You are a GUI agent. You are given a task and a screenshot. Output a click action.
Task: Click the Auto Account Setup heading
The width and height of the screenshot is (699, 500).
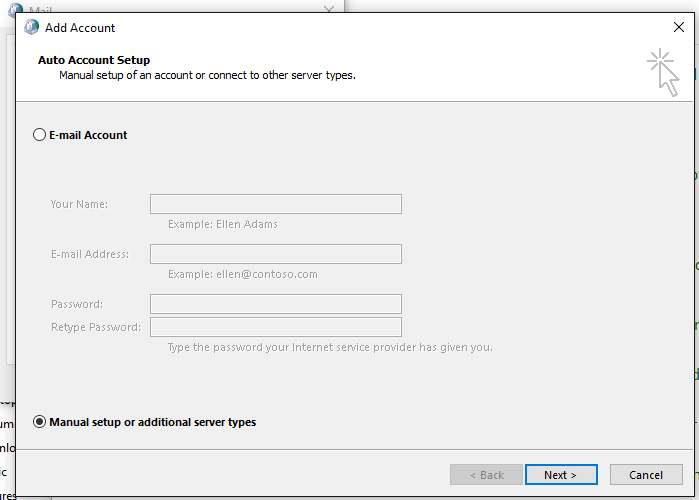click(94, 60)
